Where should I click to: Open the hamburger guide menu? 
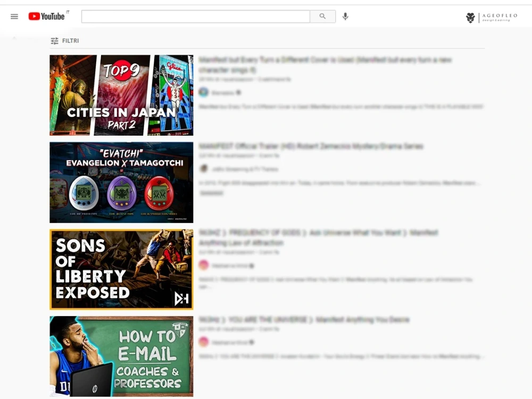14,16
